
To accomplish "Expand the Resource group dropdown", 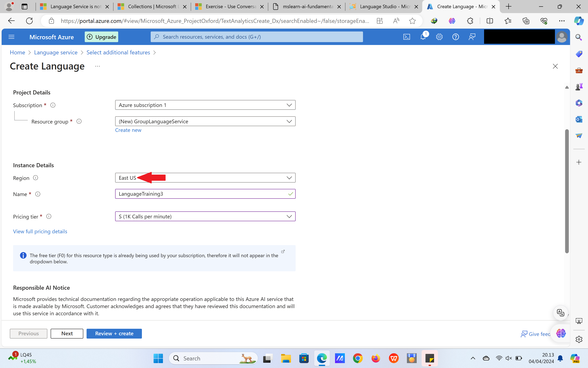I will [205, 121].
